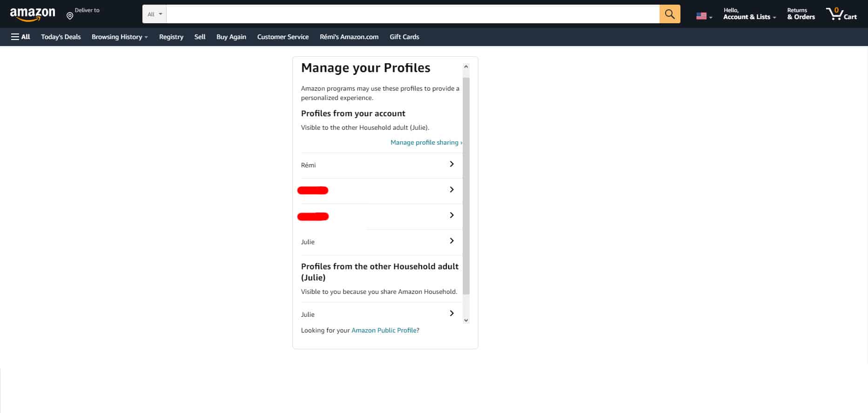Click the profiles panel scroll-up arrow
868x413 pixels.
[x=466, y=67]
